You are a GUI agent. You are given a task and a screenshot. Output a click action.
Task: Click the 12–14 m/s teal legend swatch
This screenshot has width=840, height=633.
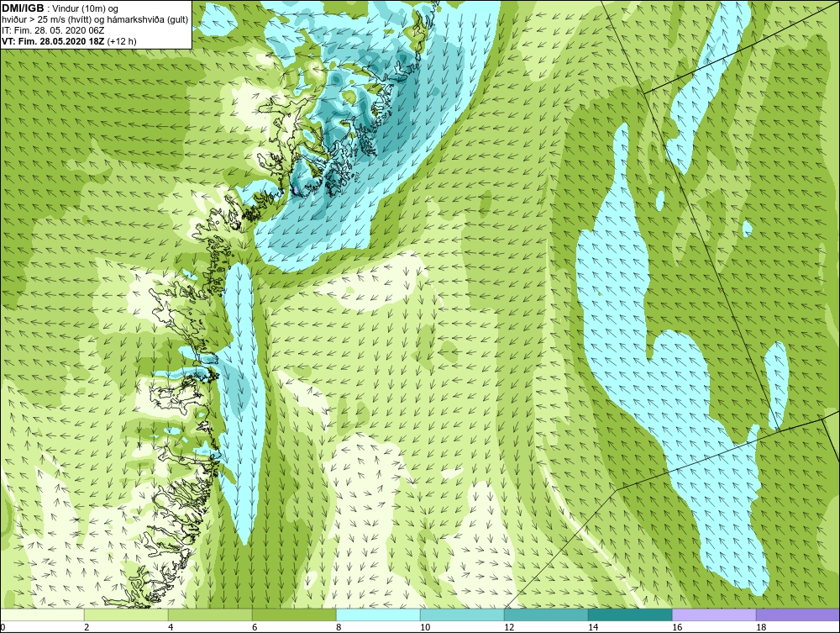coord(546,615)
